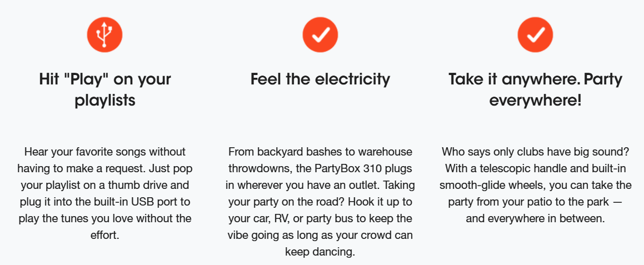Click the word "everywhere!" in the third heading
This screenshot has height=265, width=644.
click(536, 100)
